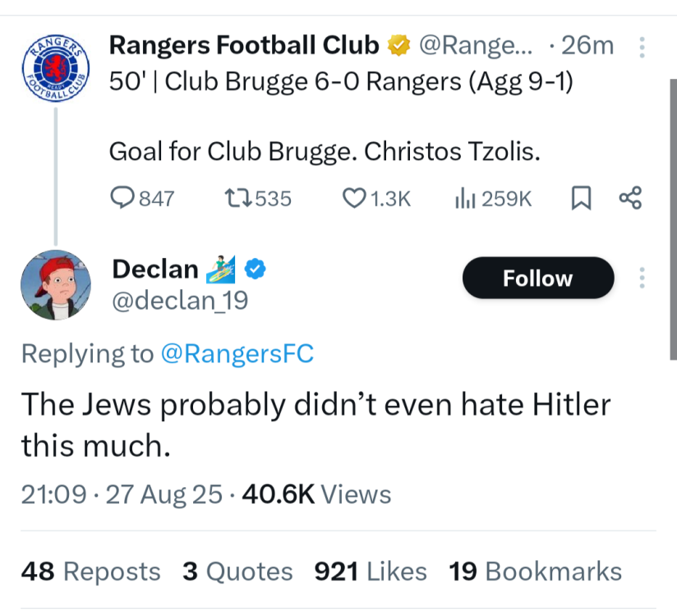Open Declan's profile picture

click(55, 285)
